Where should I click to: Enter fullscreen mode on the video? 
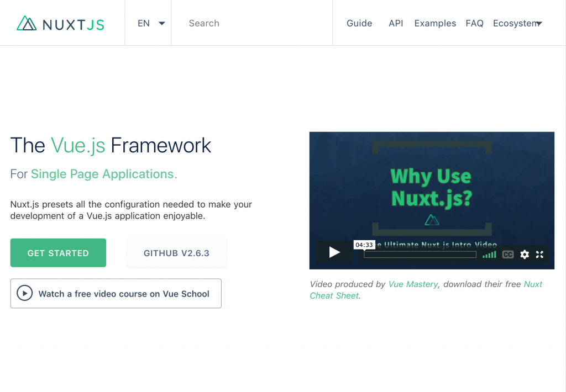point(539,255)
